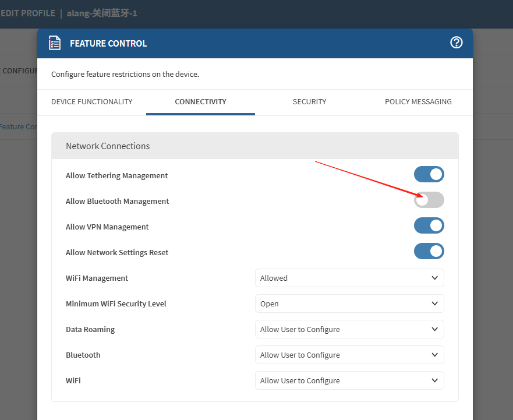The width and height of the screenshot is (513, 420).
Task: Switch to Device Functionality tab
Action: coord(91,102)
